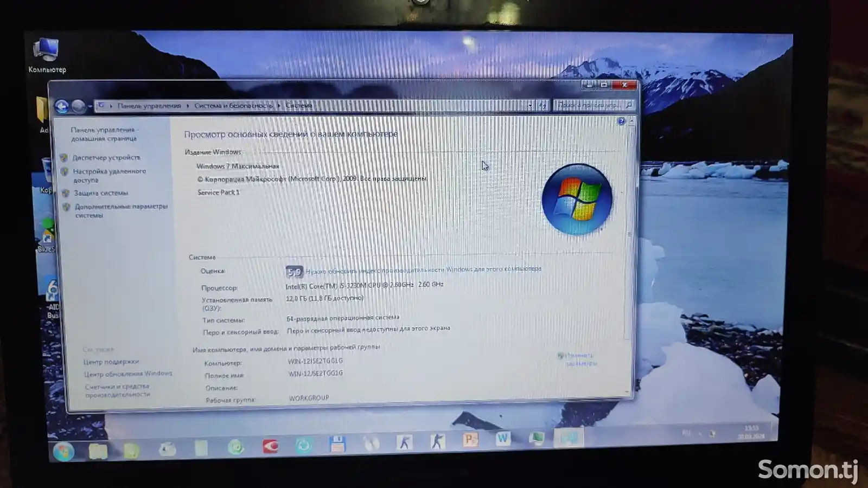868x488 pixels.
Task: Open Счетчики и средства производительности link
Action: point(117,390)
